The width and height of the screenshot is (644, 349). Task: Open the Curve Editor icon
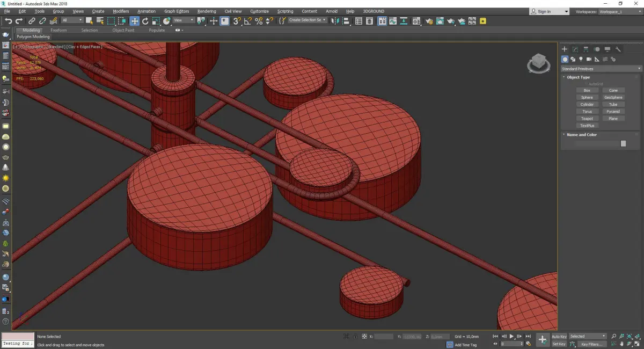pos(393,21)
